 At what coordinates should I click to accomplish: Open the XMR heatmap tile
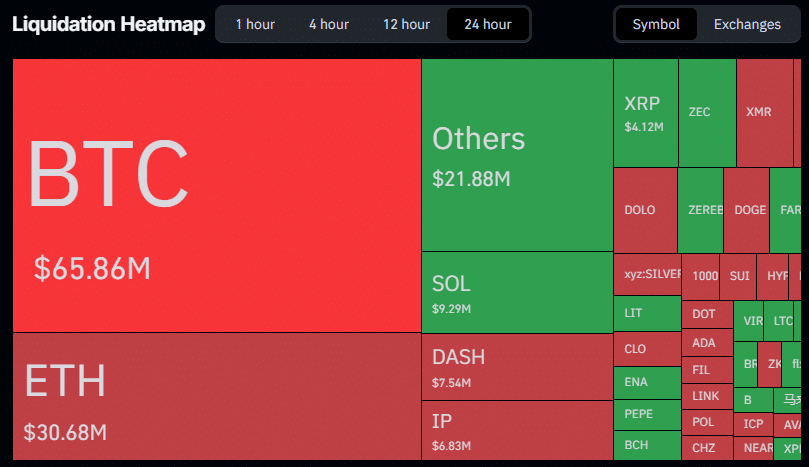pos(764,112)
